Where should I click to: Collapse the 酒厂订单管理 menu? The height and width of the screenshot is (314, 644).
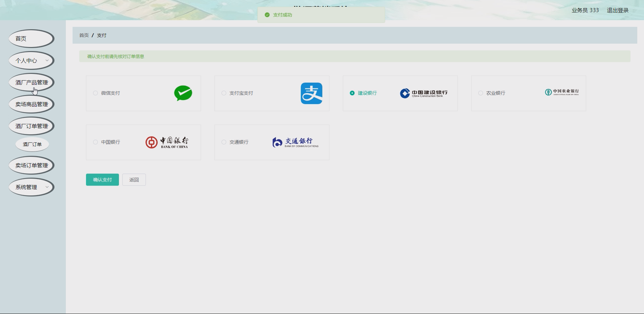point(31,126)
